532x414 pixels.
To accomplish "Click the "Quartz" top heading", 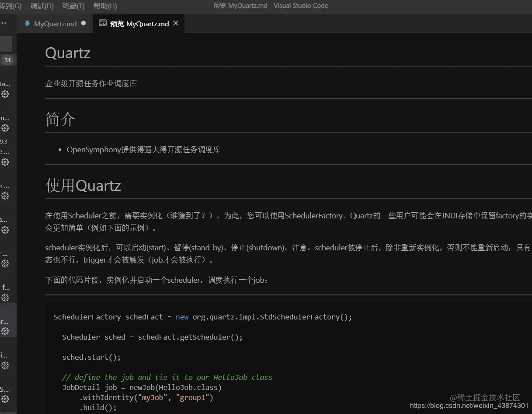I will [x=68, y=53].
